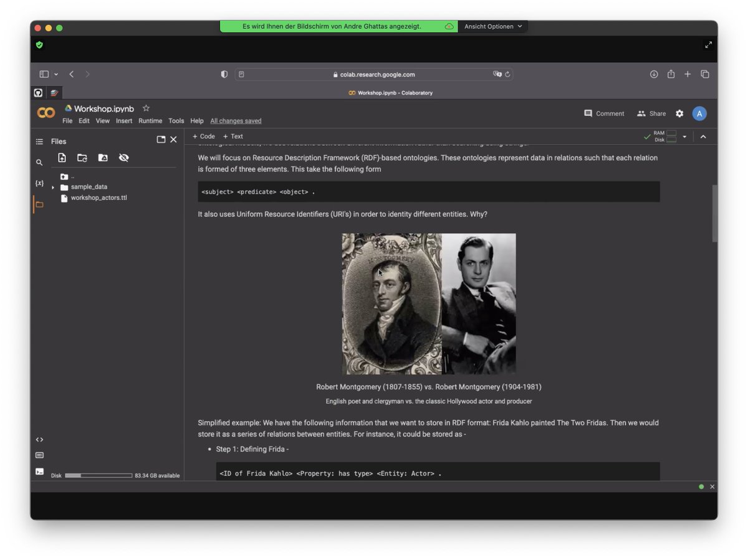
Task: Collapse the header with chevron up
Action: pos(703,136)
